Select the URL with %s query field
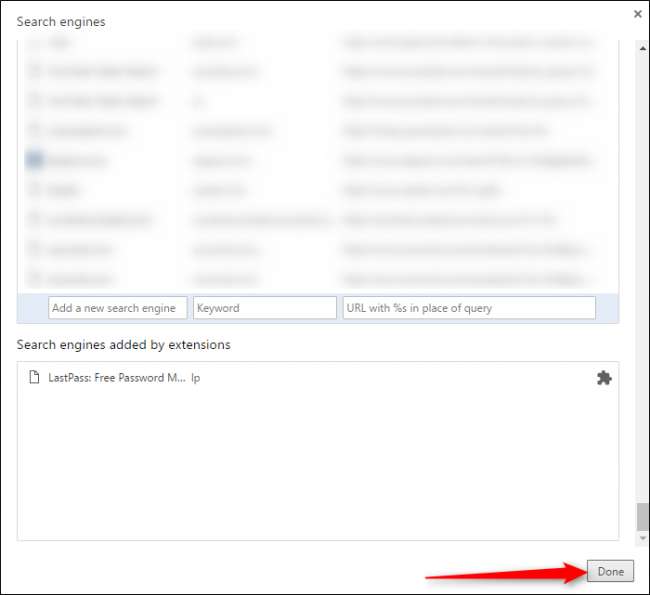Viewport: 650px width, 595px height. [469, 308]
